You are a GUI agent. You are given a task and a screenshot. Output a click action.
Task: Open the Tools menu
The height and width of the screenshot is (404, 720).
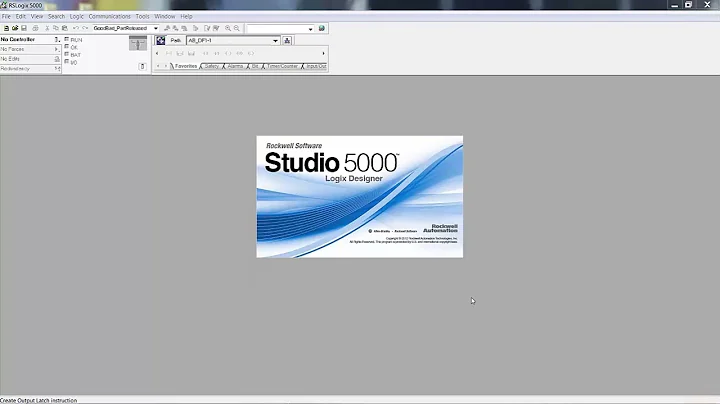coord(142,16)
